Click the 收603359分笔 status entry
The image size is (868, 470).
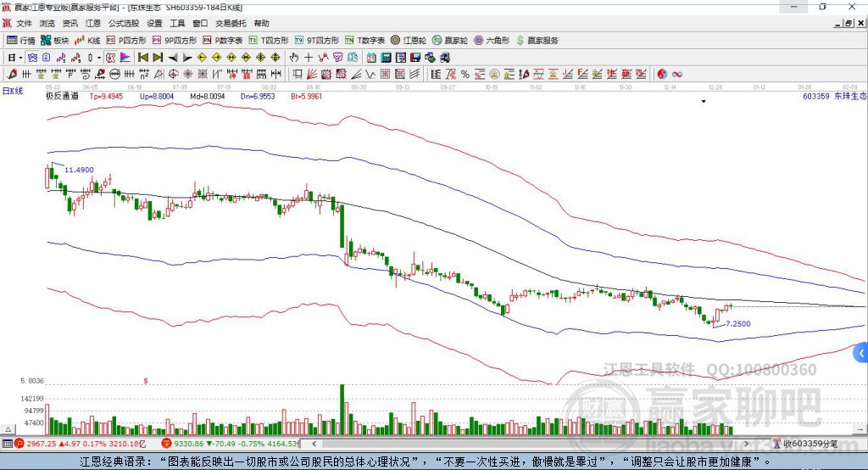tap(805, 444)
